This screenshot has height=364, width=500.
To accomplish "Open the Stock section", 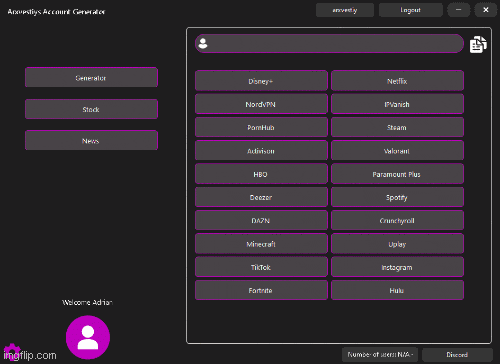I will tap(91, 109).
